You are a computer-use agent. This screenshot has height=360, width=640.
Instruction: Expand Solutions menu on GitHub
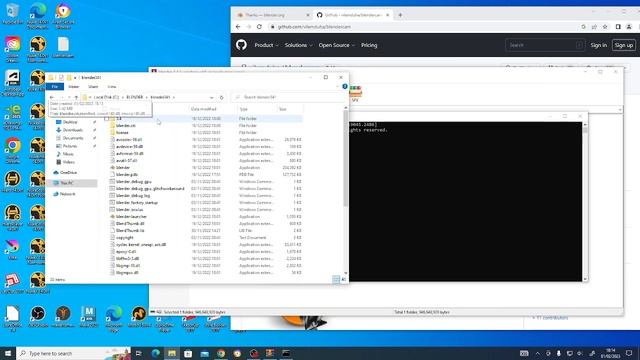click(x=298, y=45)
